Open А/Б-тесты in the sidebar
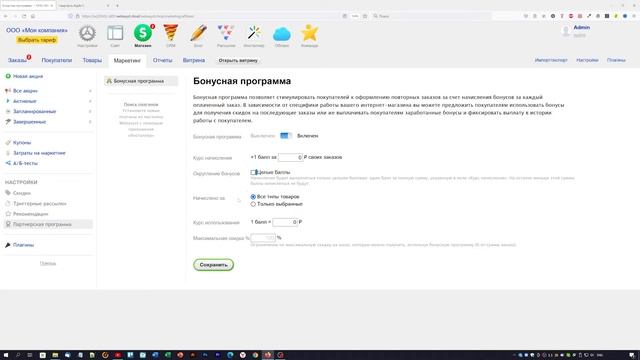This screenshot has height=360, width=640. coord(25,163)
